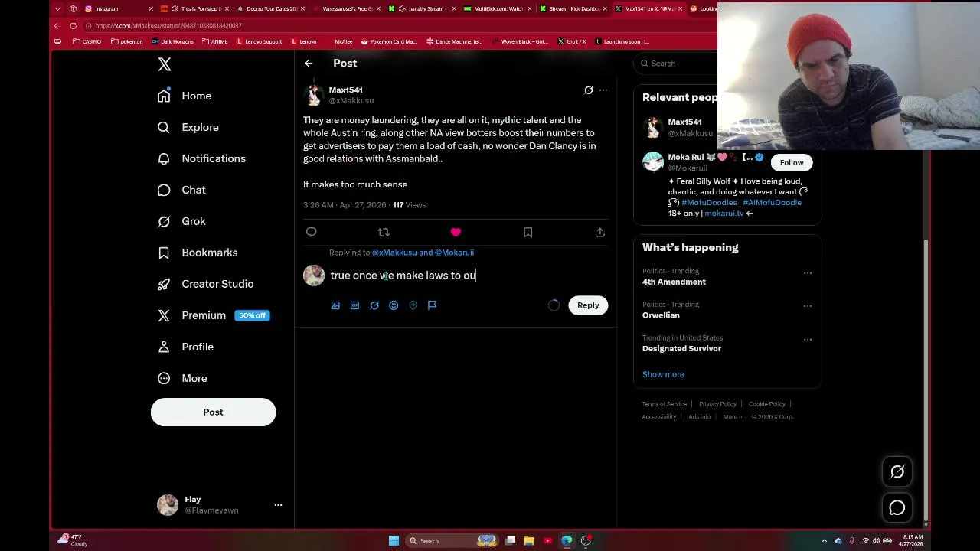Open the Terms of Service link
The width and height of the screenshot is (980, 551).
[x=665, y=404]
